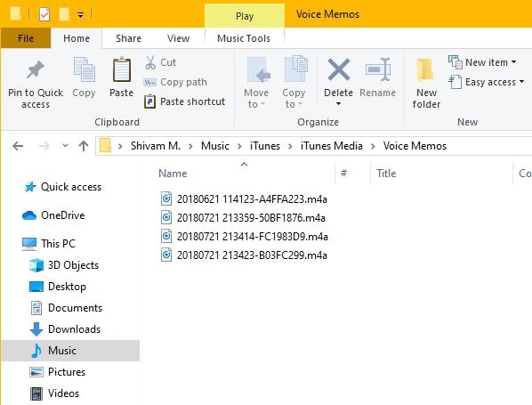This screenshot has height=405, width=532.
Task: Click the forward navigation arrow
Action: (44, 146)
